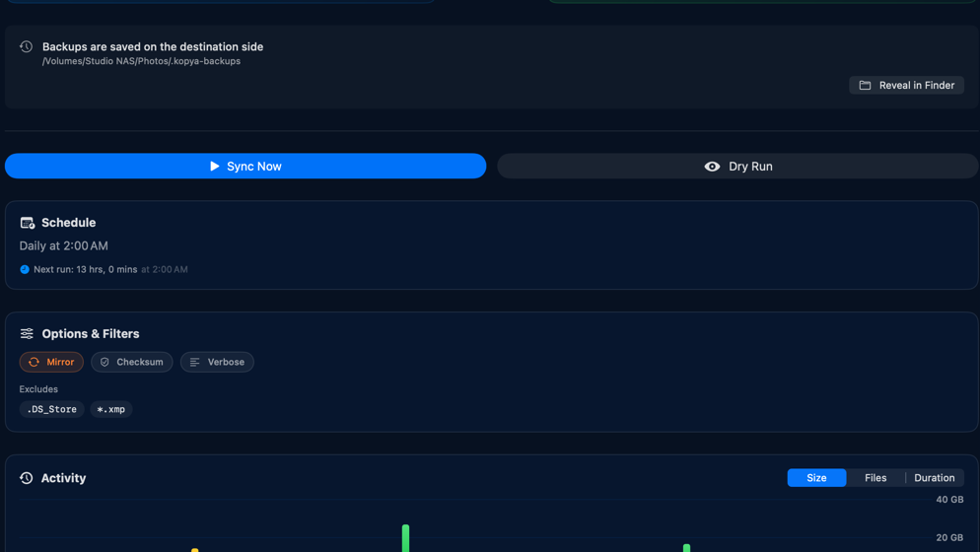Start syncing with Sync Now button
This screenshot has width=980, height=552.
point(245,167)
